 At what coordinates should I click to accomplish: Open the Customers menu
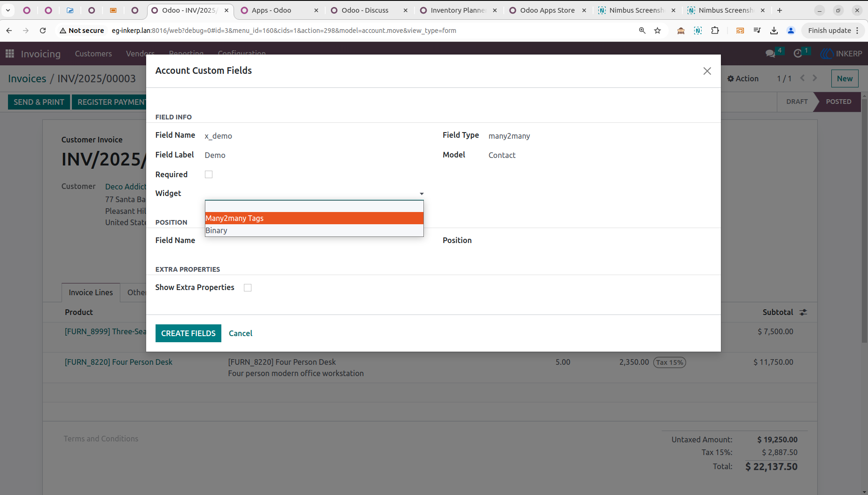93,54
